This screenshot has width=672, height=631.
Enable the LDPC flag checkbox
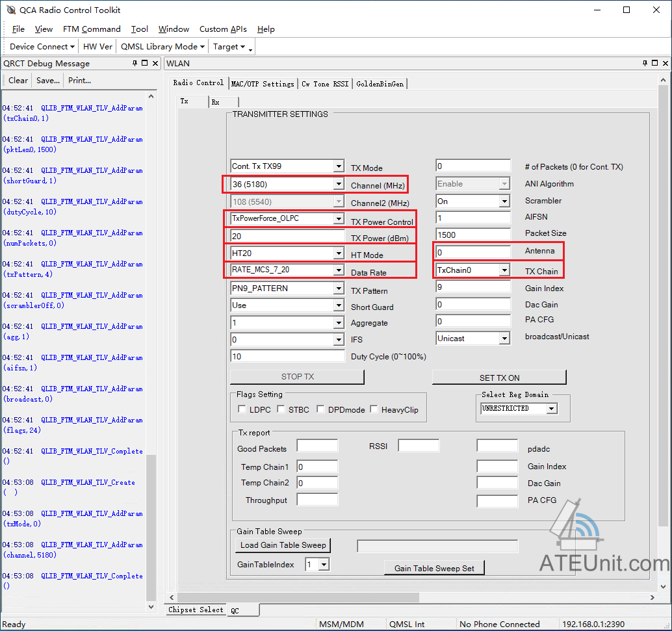click(x=242, y=409)
